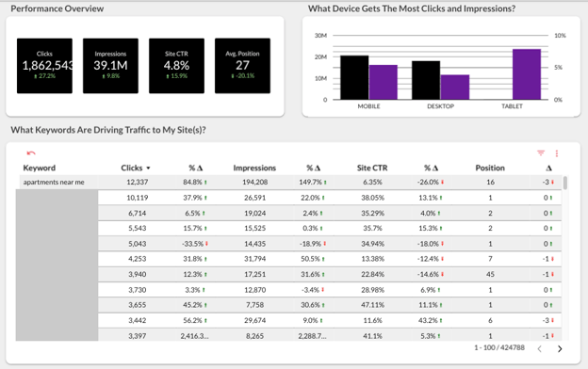Click the Keyword column header
This screenshot has height=369, width=588.
tap(40, 168)
